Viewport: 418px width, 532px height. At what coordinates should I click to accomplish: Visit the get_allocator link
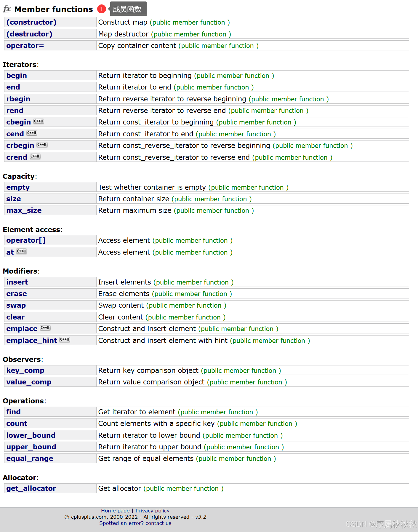click(x=31, y=488)
